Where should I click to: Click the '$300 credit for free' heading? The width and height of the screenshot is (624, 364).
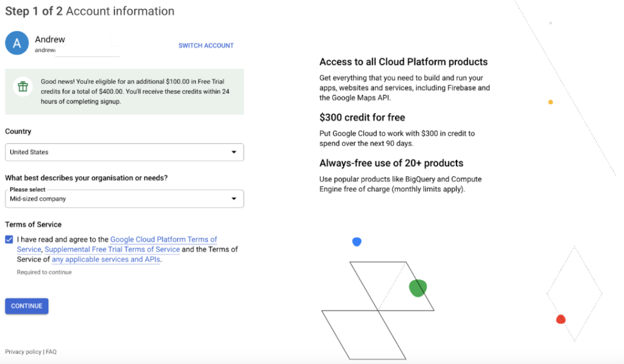(x=362, y=117)
